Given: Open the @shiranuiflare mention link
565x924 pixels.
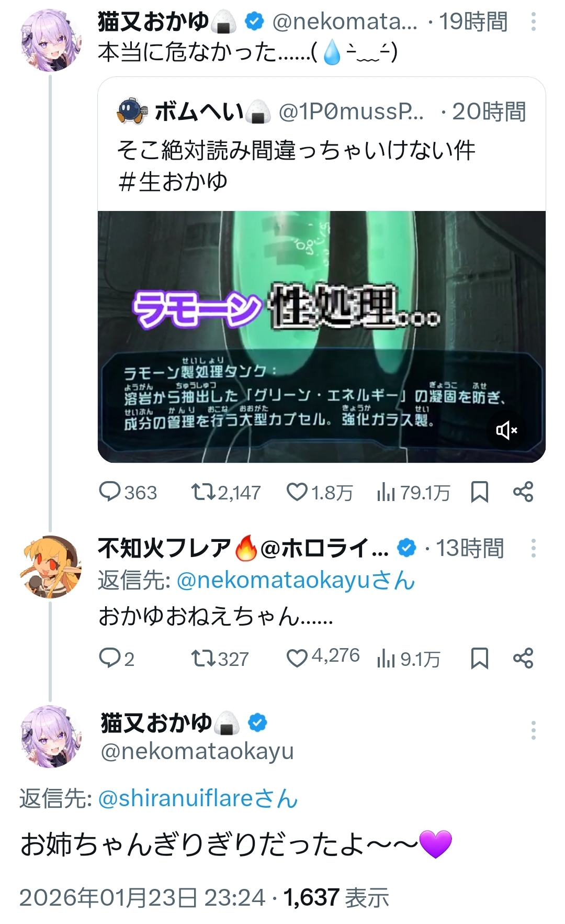Looking at the screenshot, I should click(175, 799).
